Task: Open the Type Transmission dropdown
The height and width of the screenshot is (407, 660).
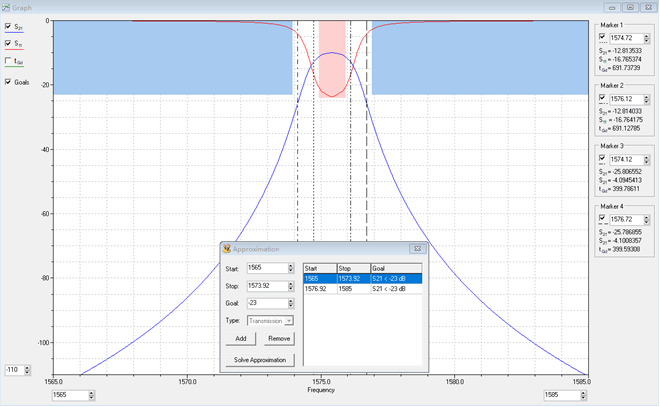Action: (x=289, y=321)
